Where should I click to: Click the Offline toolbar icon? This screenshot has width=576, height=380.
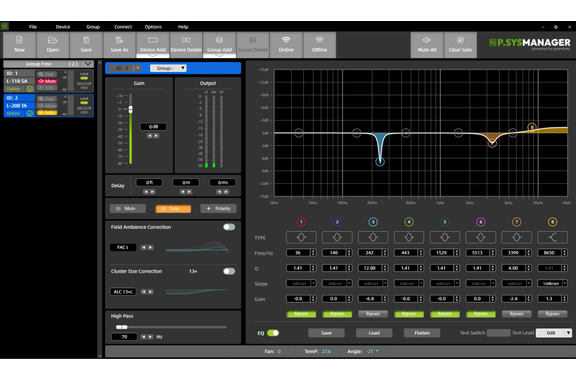pos(319,44)
